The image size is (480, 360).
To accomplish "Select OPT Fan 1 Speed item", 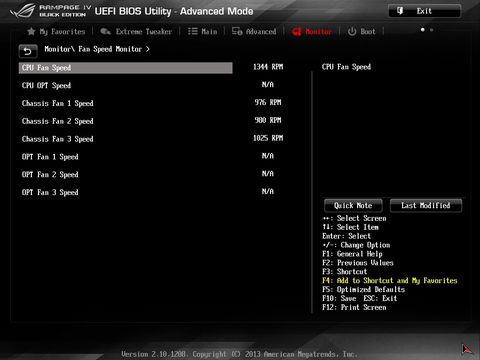I will click(50, 157).
